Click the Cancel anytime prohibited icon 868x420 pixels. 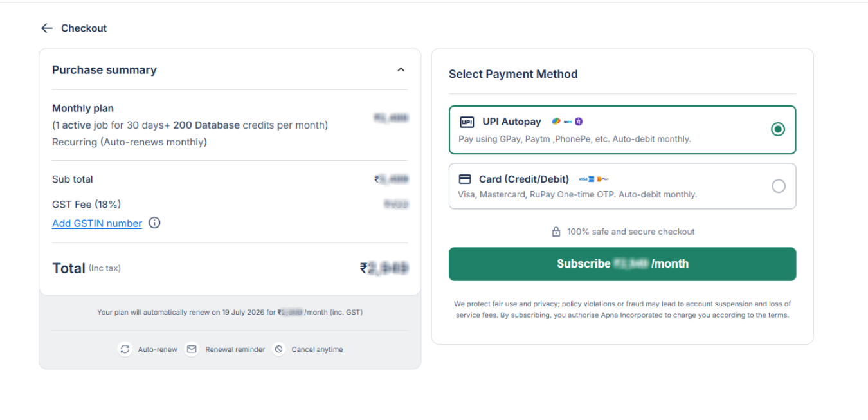(278, 349)
